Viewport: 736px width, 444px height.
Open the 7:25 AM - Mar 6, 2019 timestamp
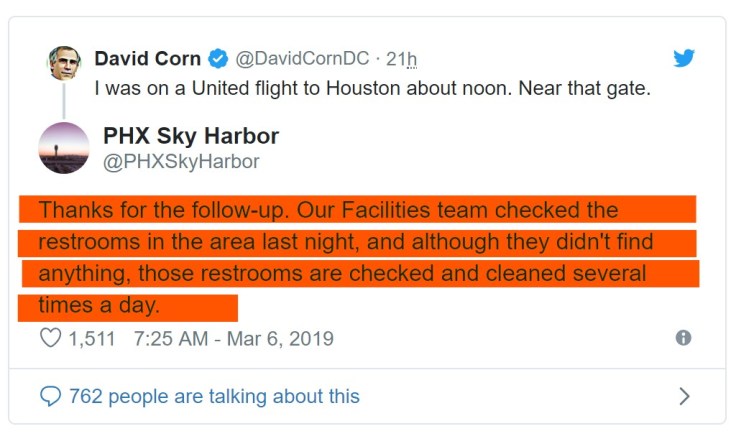[x=232, y=339]
